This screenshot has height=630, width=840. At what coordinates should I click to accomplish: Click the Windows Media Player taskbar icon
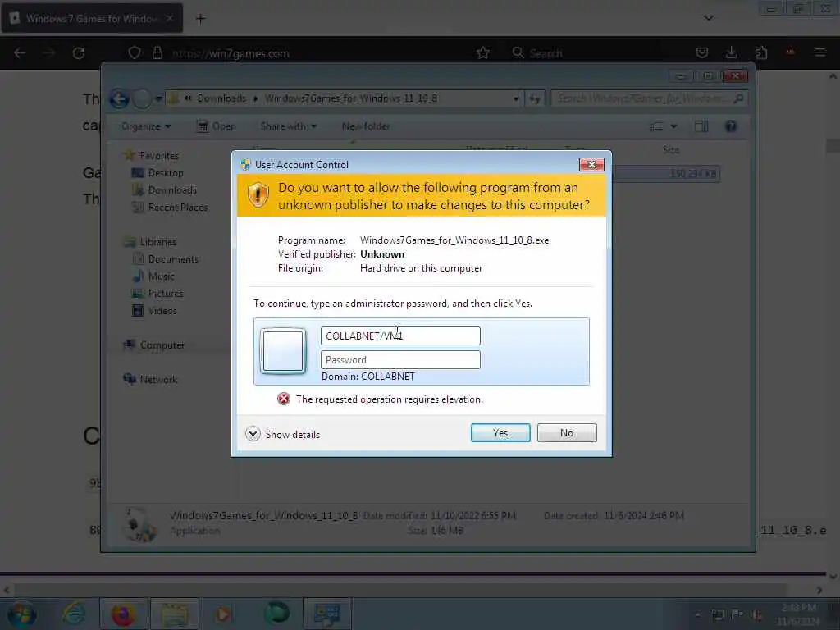pyautogui.click(x=223, y=614)
